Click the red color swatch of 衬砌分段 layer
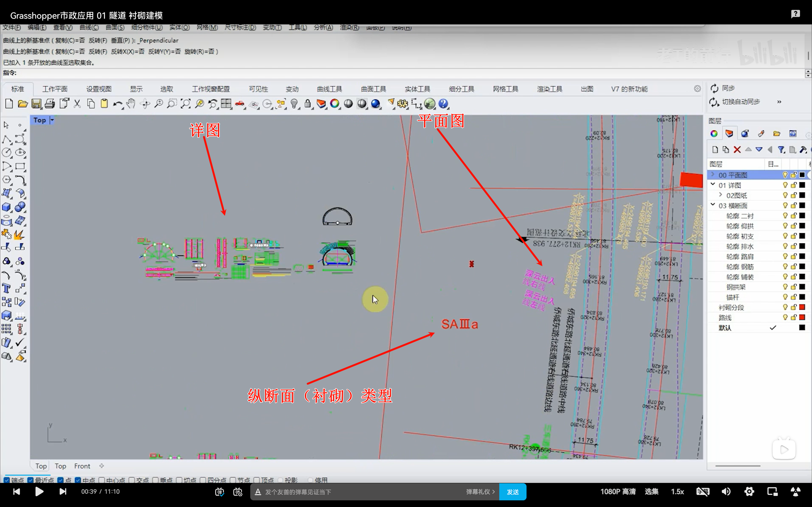 tap(802, 307)
